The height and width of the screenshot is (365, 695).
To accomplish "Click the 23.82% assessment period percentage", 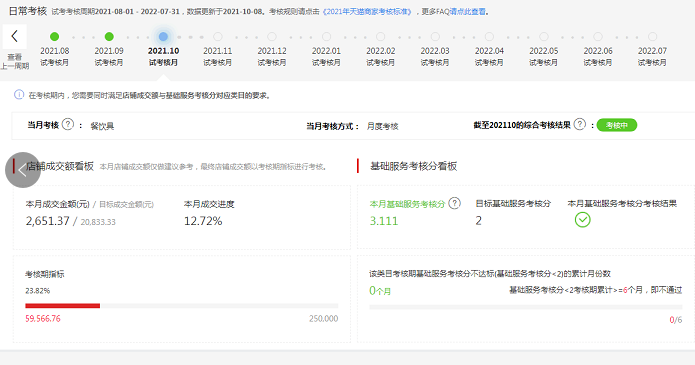I will coord(38,291).
